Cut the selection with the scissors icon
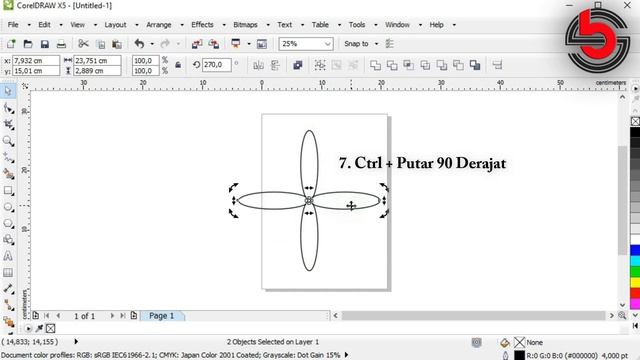Screen dimensions: 640x360 click(83, 44)
